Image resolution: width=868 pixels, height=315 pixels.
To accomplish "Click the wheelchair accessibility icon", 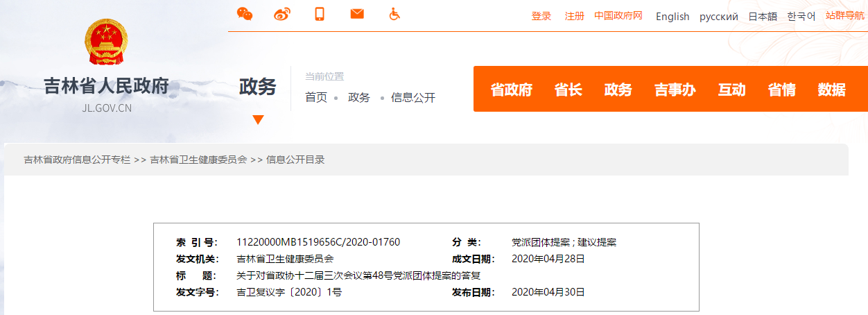I will point(394,14).
